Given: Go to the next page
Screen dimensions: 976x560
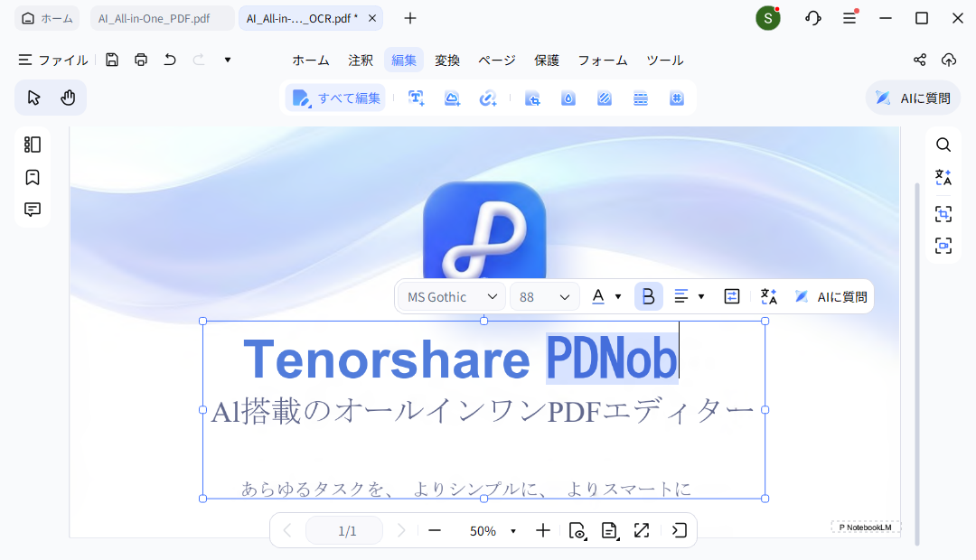Looking at the screenshot, I should click(401, 531).
